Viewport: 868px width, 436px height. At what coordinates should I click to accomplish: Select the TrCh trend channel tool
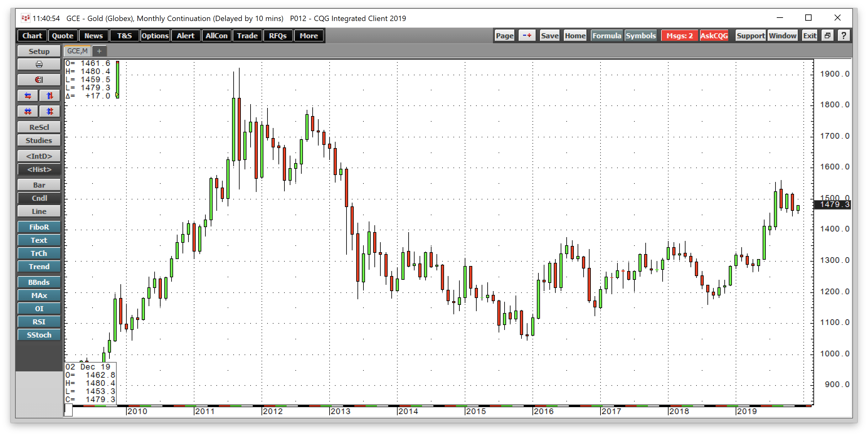[39, 253]
